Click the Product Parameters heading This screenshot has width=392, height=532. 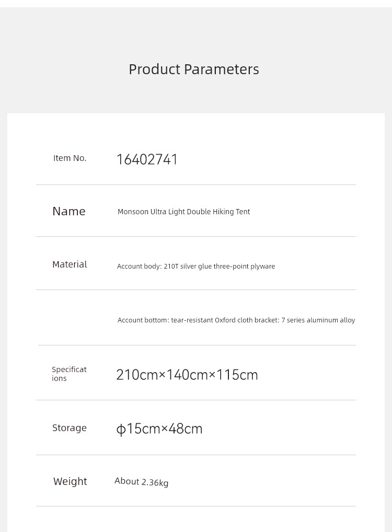click(194, 70)
